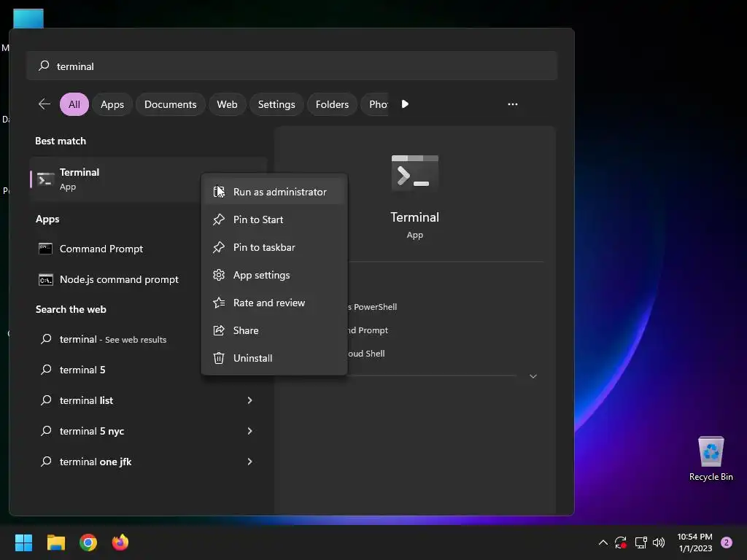
Task: Open the network tray icon
Action: (640, 542)
